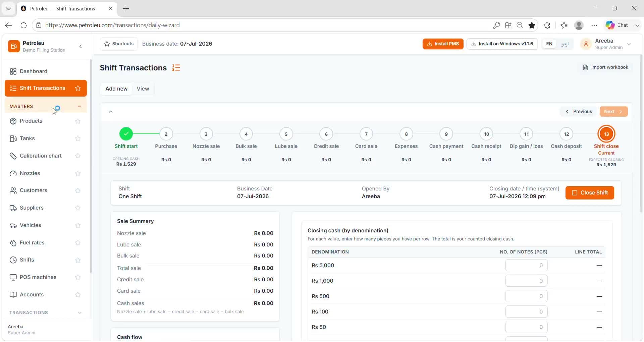Refresh the browser page
Viewport: 644px width, 342px height.
coord(23,25)
